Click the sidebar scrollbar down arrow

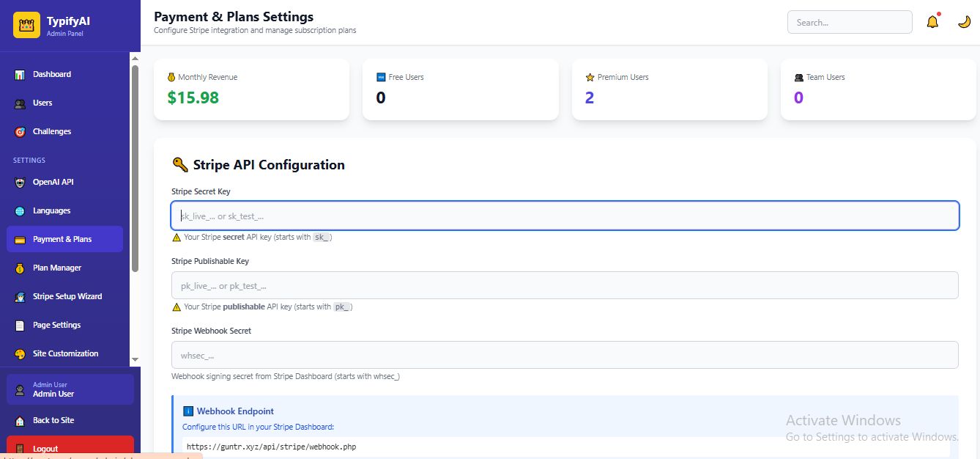click(135, 359)
